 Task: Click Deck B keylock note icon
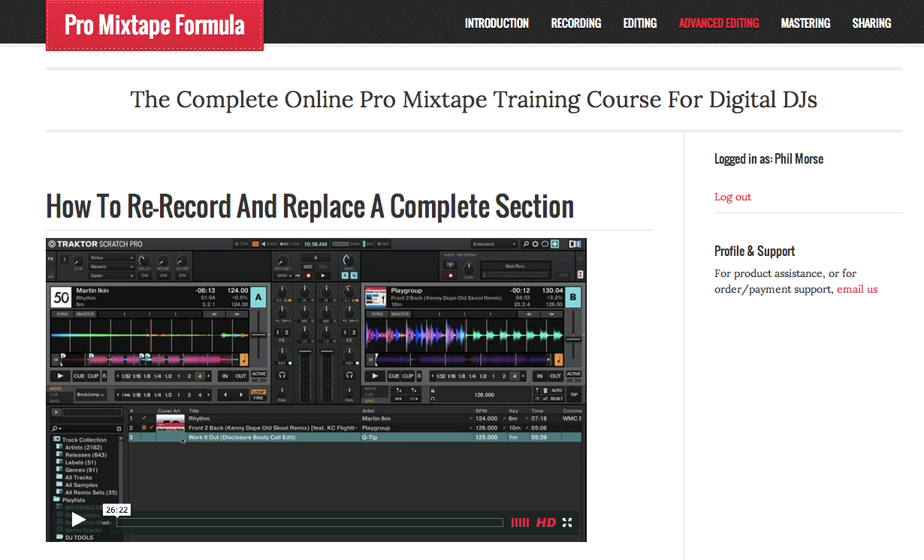pos(558,358)
